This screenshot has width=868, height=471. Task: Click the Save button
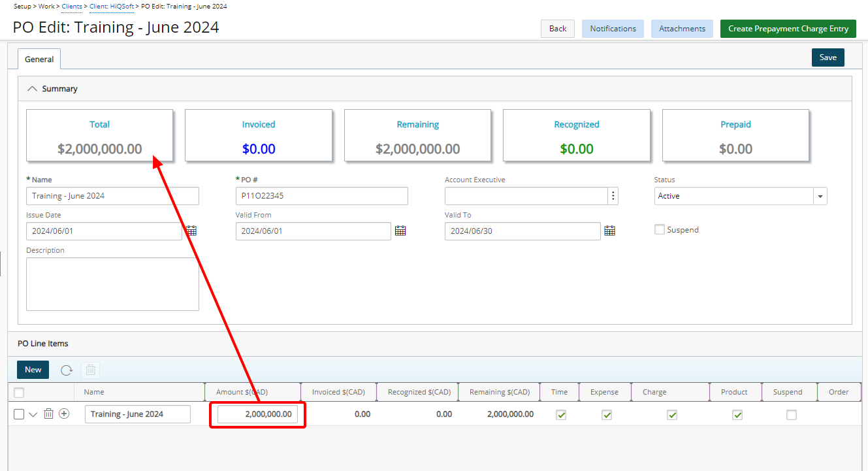(828, 57)
